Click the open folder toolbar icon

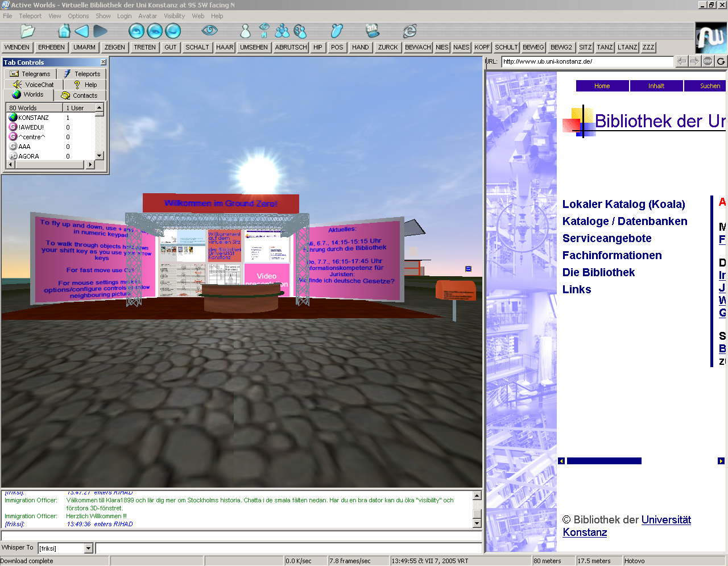point(27,31)
